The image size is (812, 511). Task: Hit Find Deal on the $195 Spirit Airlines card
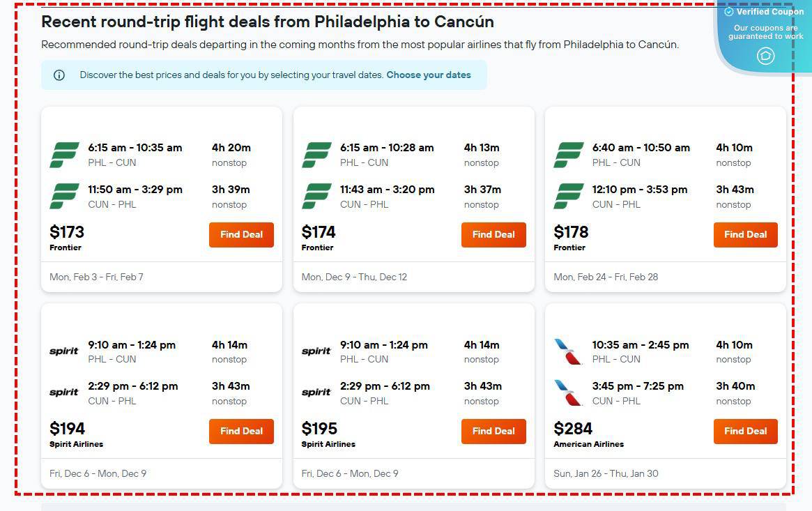(493, 432)
